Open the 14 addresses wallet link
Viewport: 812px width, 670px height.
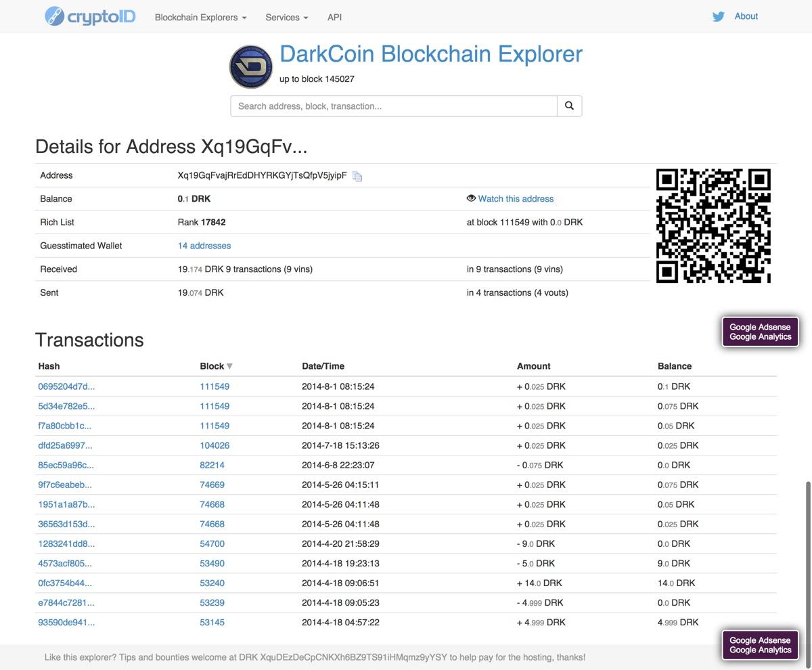(204, 246)
